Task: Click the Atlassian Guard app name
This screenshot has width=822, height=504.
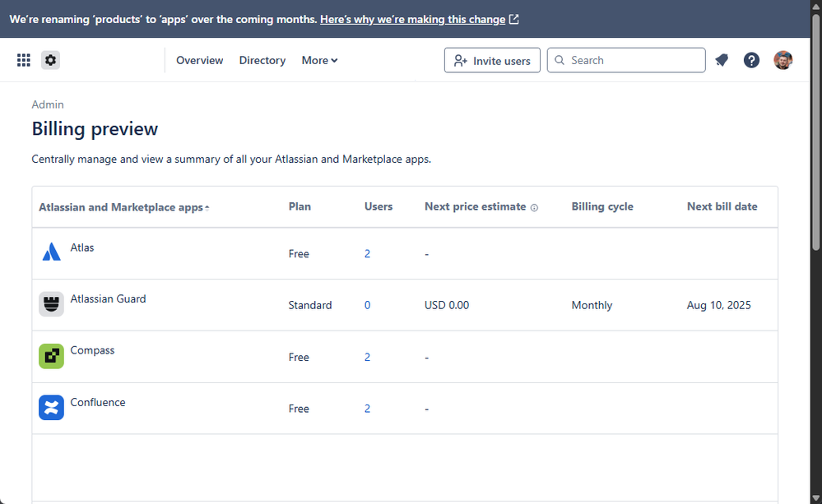Action: (108, 298)
